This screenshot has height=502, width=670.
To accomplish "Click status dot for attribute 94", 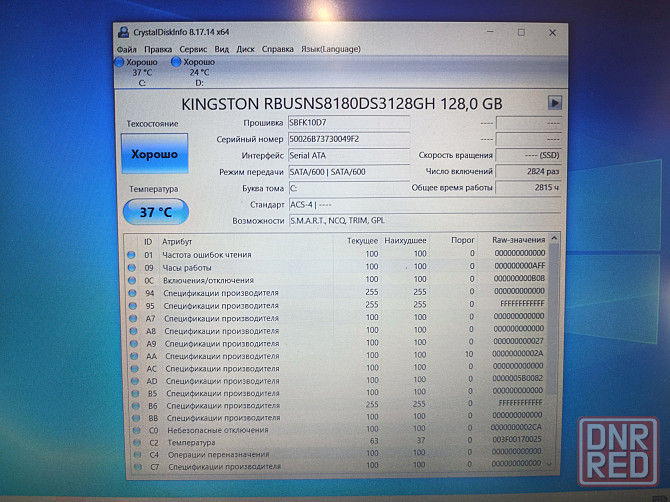I will 132,293.
